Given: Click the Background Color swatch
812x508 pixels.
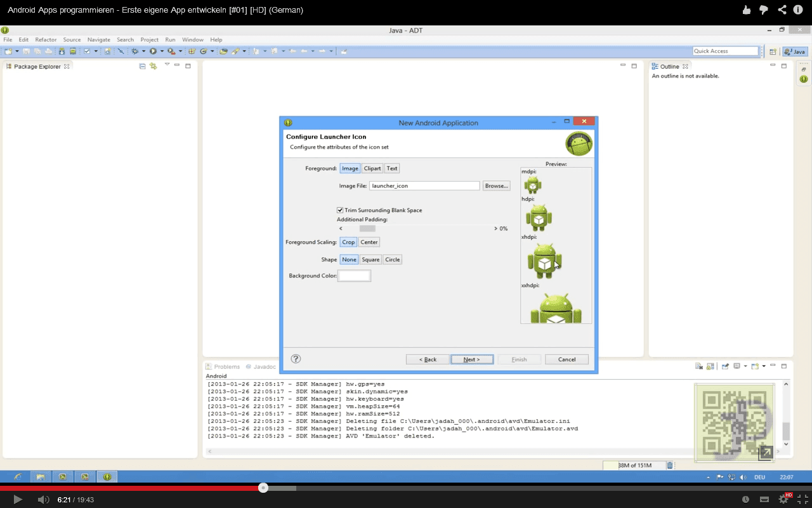Looking at the screenshot, I should [x=354, y=276].
